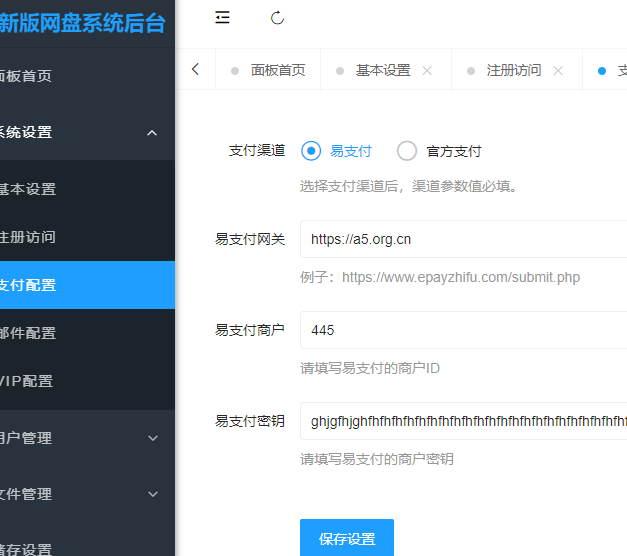The height and width of the screenshot is (556, 627).
Task: Click the 易支付网关 gateway URL field
Action: [463, 239]
